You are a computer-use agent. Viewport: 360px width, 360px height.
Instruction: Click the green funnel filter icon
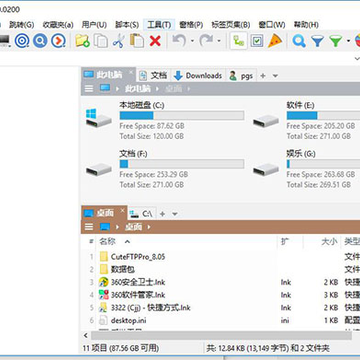coord(336,41)
